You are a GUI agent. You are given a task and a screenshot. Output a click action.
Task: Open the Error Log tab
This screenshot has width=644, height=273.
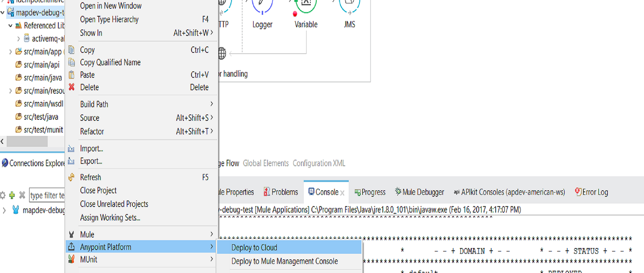592,192
